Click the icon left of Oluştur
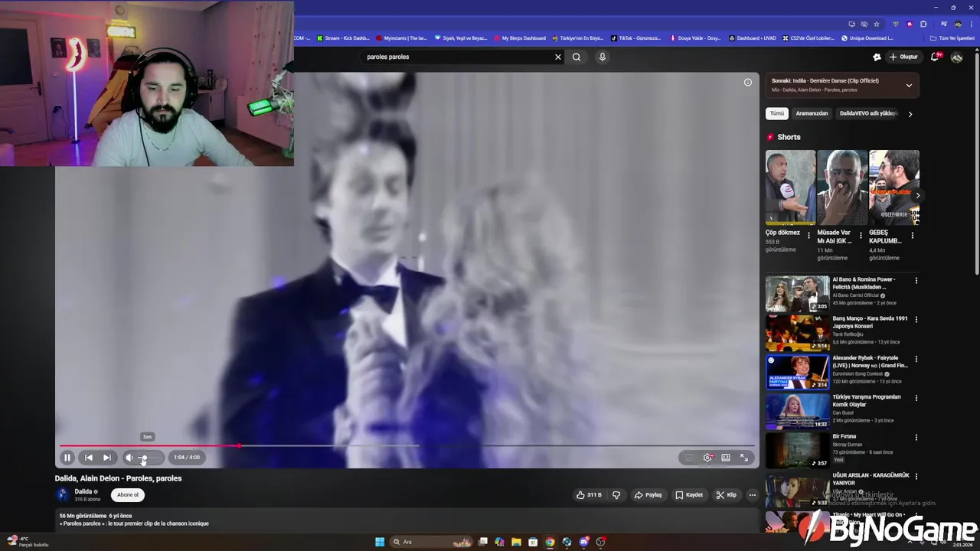 [877, 57]
